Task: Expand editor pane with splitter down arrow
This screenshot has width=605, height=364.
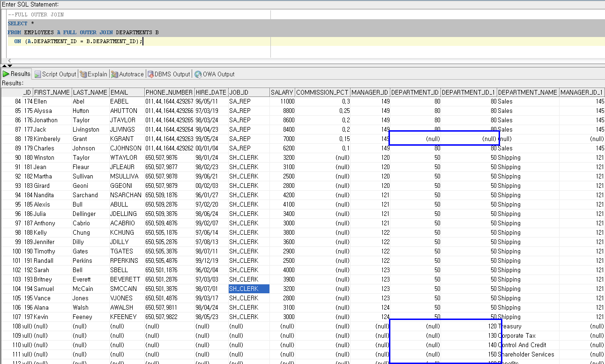Action: click(10, 66)
